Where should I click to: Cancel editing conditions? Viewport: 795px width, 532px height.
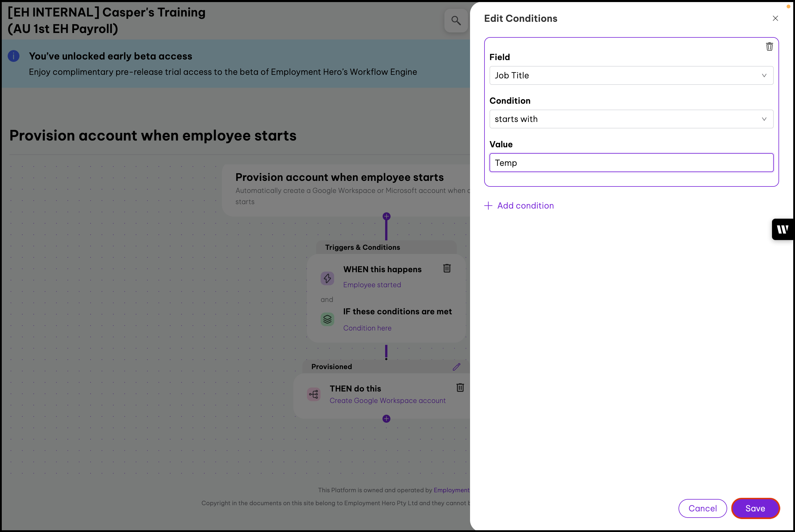click(702, 508)
